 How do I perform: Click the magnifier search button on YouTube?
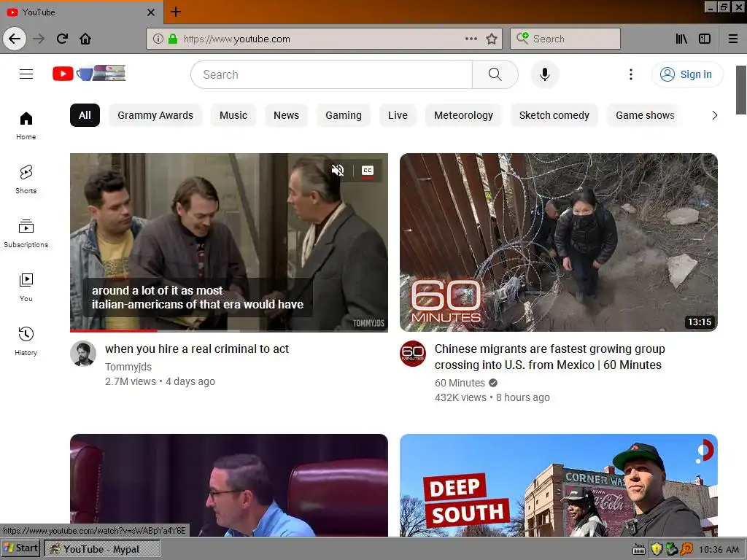[495, 74]
